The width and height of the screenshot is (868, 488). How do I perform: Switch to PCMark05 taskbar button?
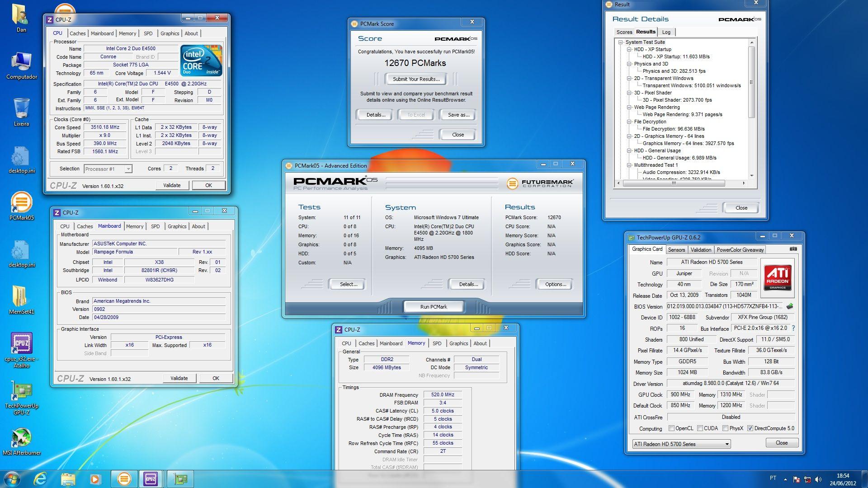click(x=124, y=479)
